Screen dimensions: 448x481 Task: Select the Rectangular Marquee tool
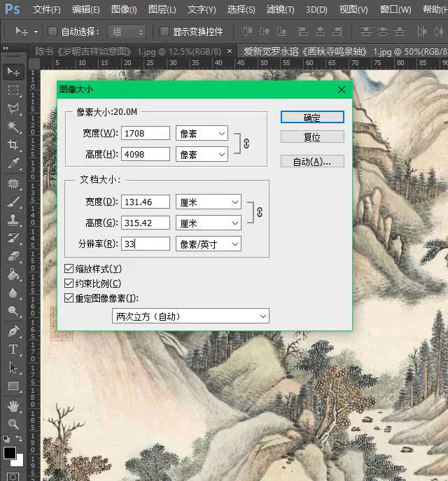pyautogui.click(x=13, y=90)
